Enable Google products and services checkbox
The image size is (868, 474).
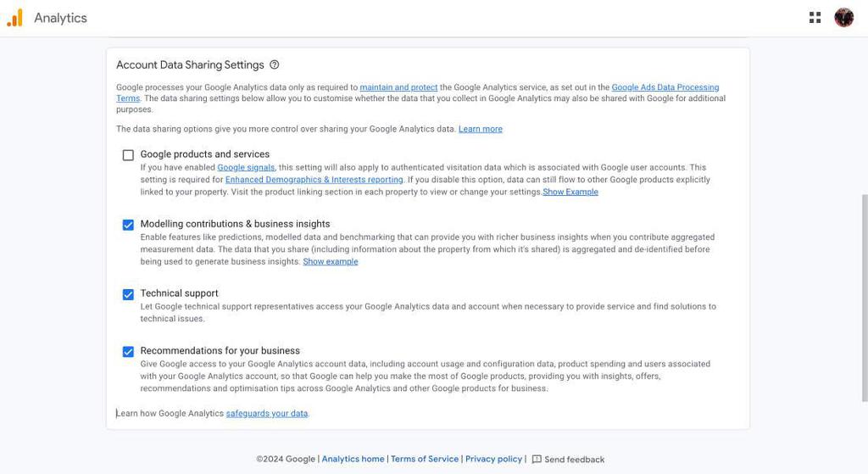coord(128,155)
